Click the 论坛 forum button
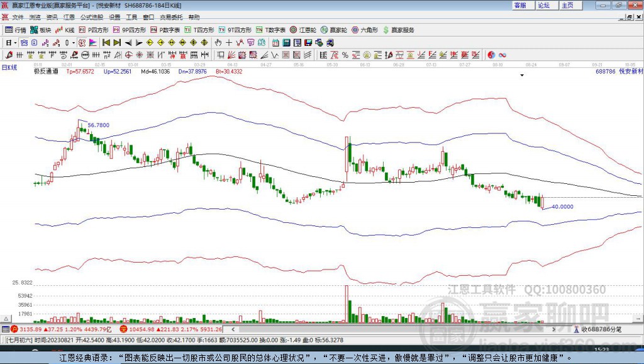Viewport: 644px width, 364px height. coord(547,5)
